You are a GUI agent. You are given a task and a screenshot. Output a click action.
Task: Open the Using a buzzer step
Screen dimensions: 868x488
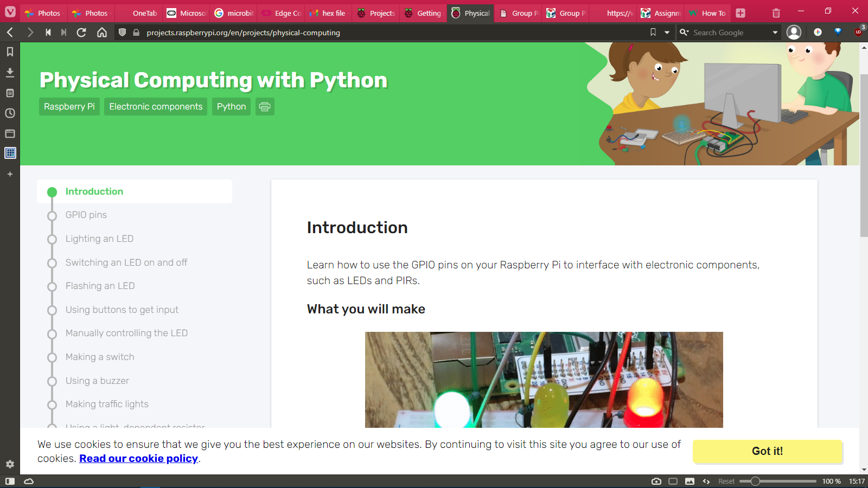click(x=97, y=381)
